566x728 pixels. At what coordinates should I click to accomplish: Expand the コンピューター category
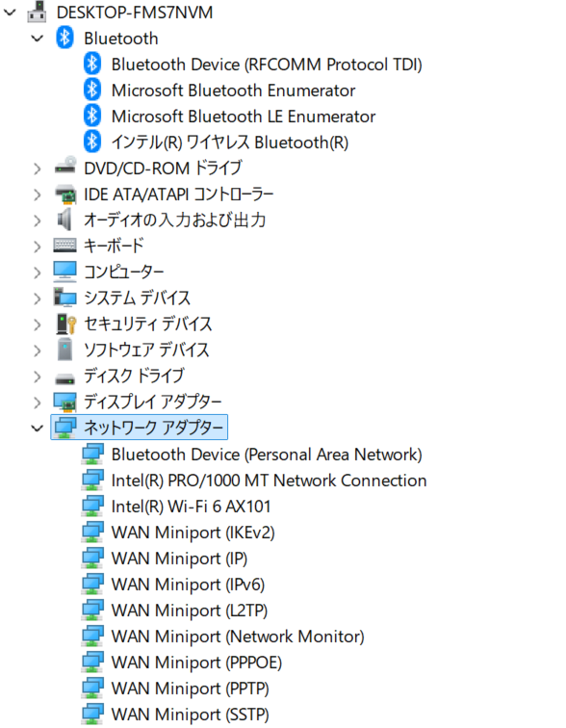pos(38,273)
